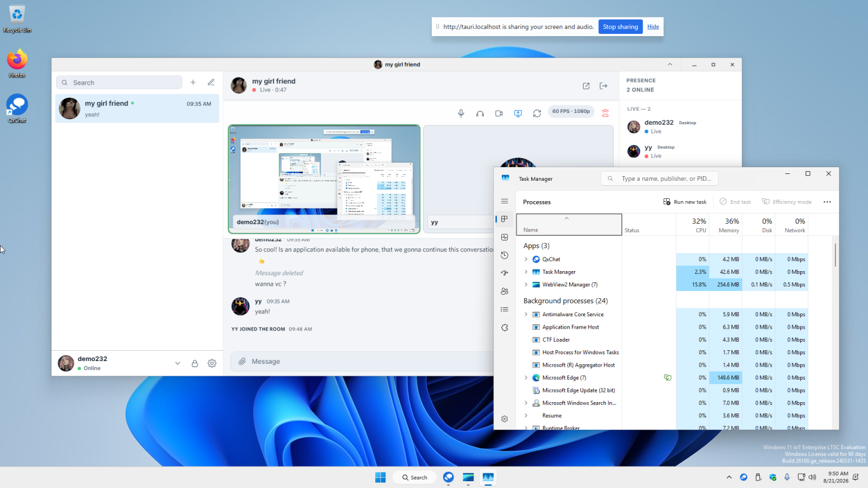
Task: Expand Microsoft Edge (7) process group
Action: pos(526,378)
